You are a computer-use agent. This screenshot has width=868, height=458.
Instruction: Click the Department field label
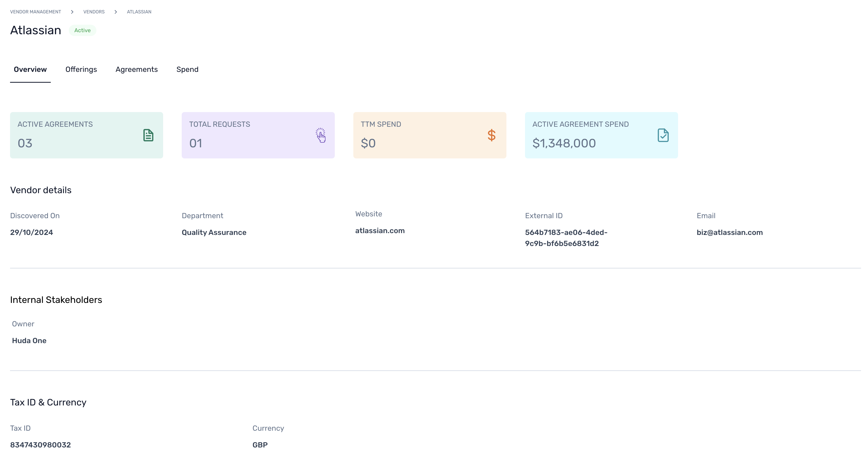pos(203,216)
